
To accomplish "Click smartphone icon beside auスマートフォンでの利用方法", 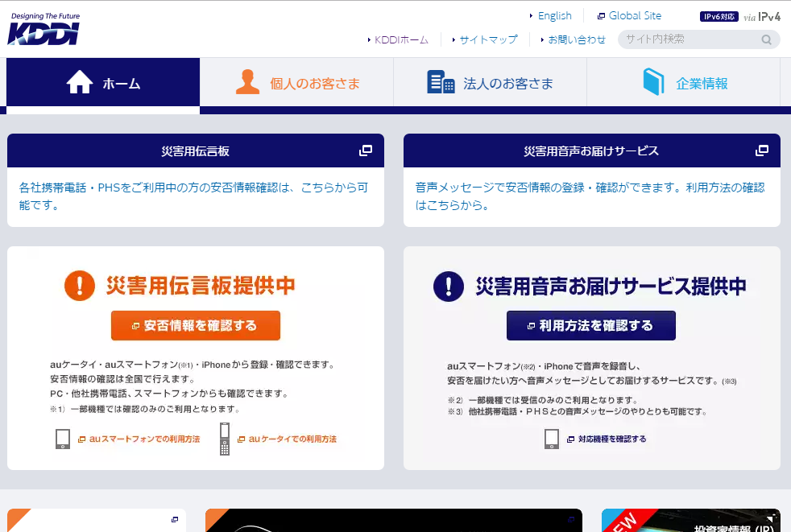I will [x=63, y=439].
